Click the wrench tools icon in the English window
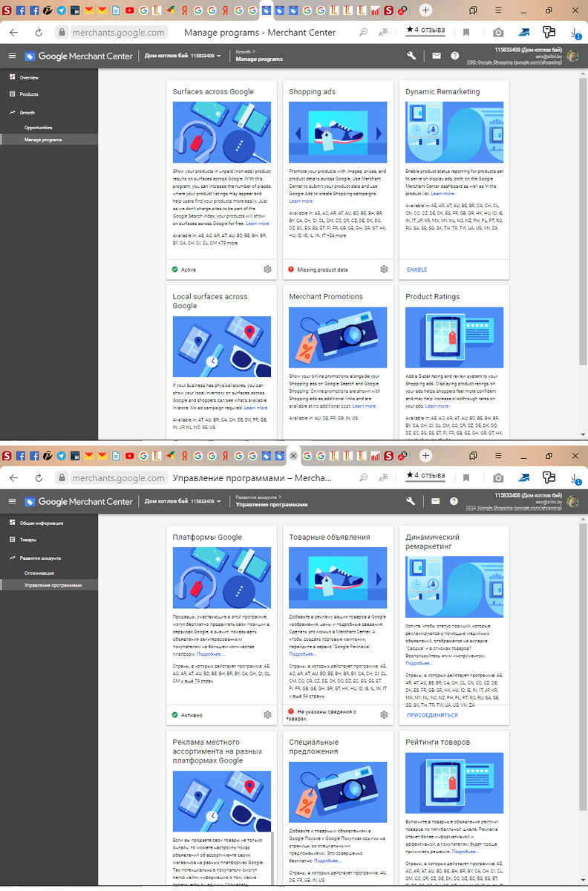The height and width of the screenshot is (891, 588). click(412, 56)
